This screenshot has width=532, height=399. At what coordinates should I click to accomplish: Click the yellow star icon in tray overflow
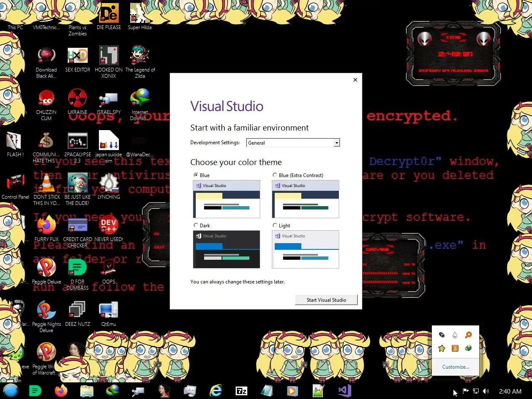click(x=442, y=348)
